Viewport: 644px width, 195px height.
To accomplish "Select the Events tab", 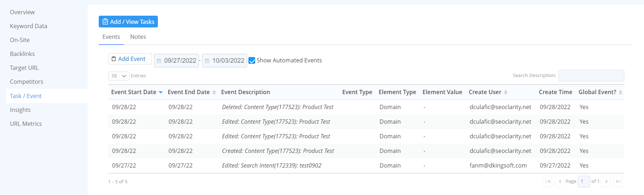I will point(111,37).
